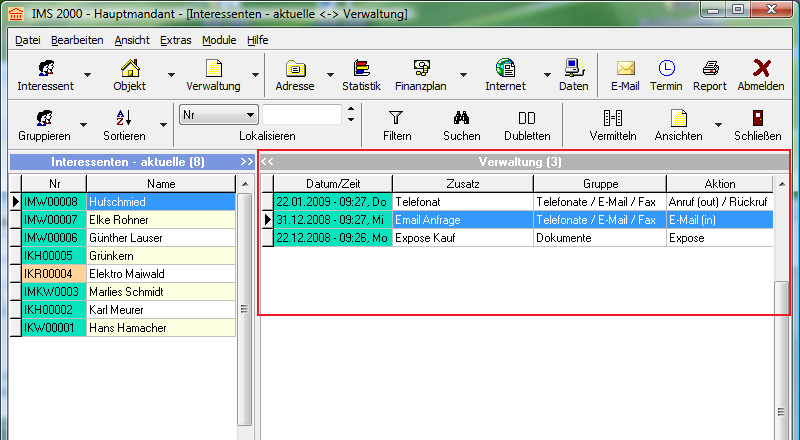Open the Module menu
Viewport: 800px width, 440px height.
point(219,40)
